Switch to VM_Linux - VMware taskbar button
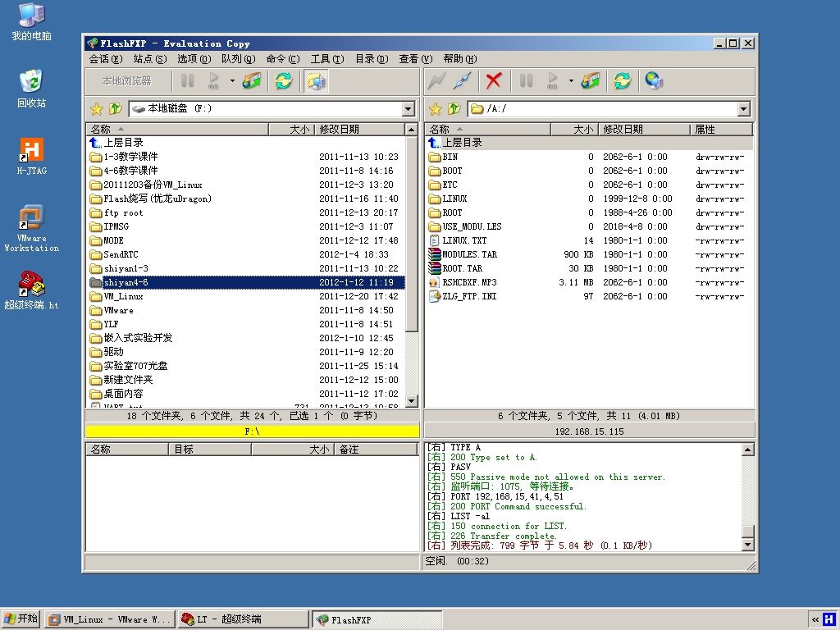Viewport: 840px width, 630px height. coord(109,620)
